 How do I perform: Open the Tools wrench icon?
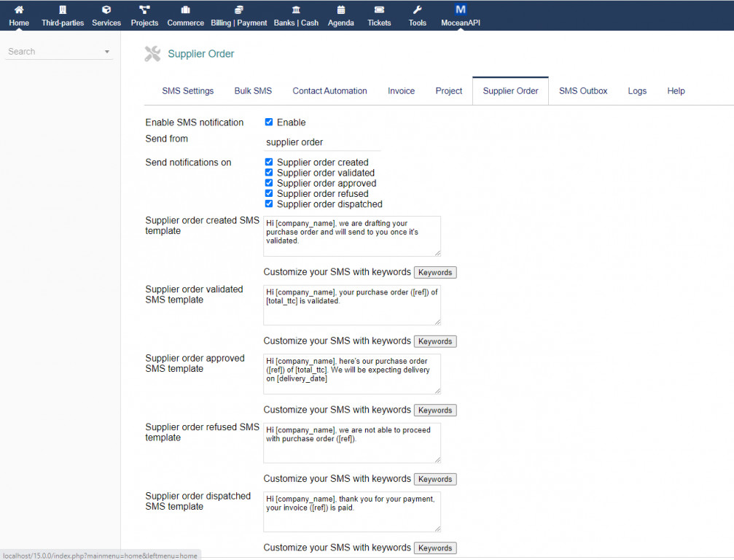(x=418, y=10)
